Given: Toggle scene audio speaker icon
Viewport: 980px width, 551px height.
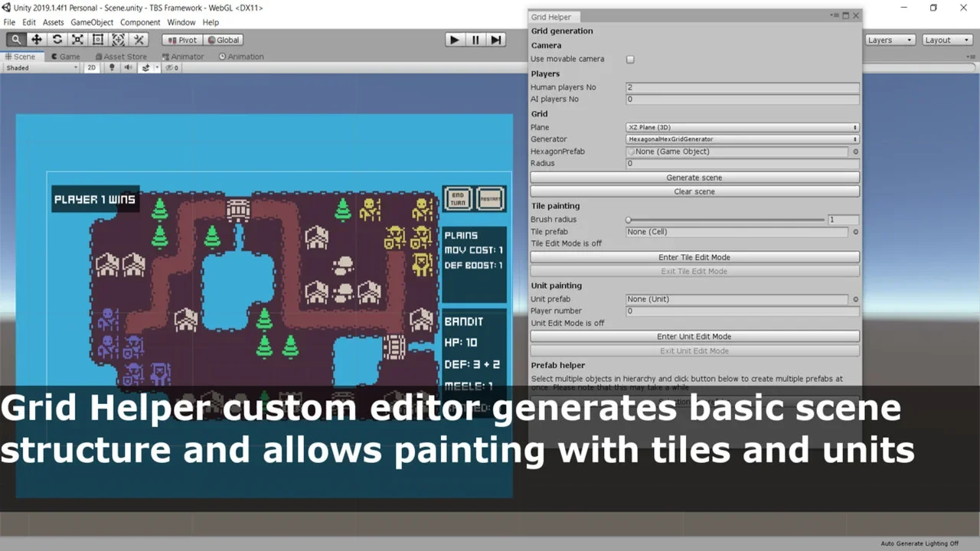Looking at the screenshot, I should (x=128, y=68).
